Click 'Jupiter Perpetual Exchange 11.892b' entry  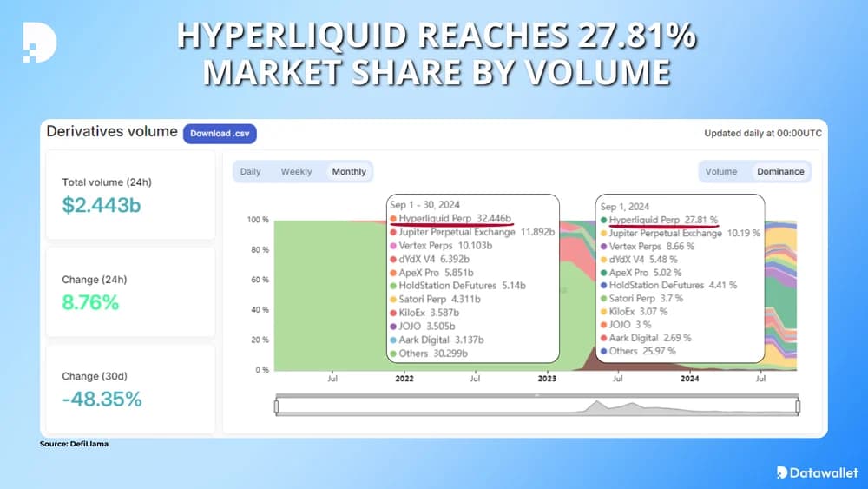(x=472, y=232)
